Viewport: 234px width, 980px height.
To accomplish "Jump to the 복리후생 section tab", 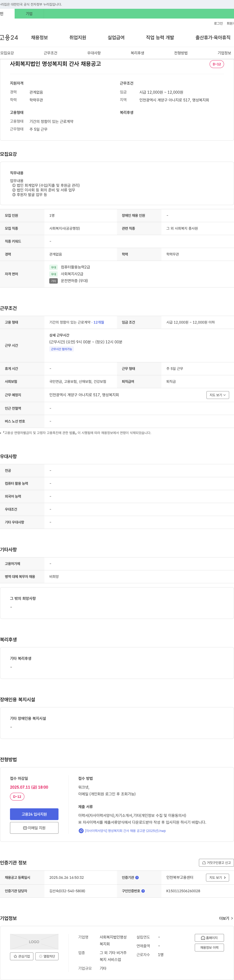I will [x=137, y=53].
